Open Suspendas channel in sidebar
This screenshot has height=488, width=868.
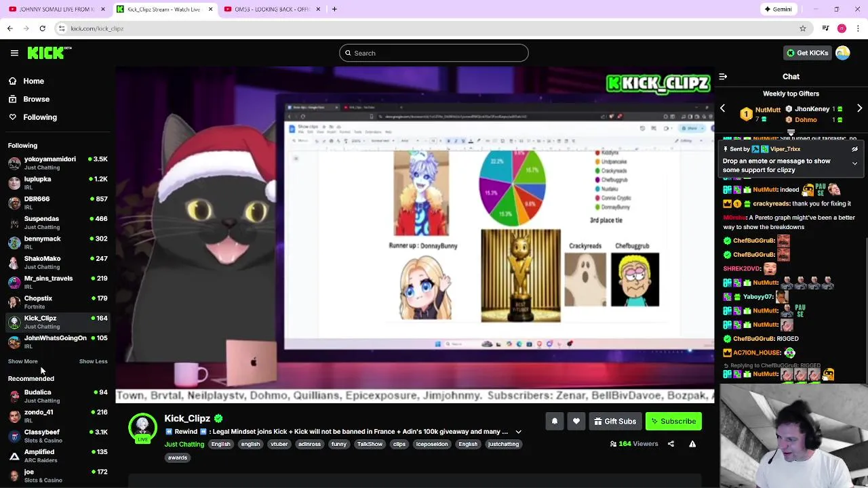tap(58, 222)
